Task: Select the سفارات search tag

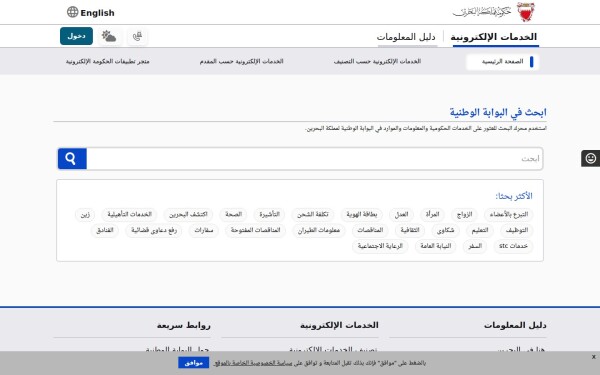Action: 204,230
